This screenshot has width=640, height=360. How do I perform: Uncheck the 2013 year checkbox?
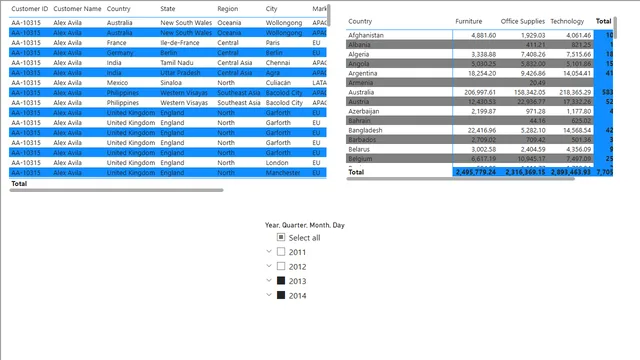point(281,281)
